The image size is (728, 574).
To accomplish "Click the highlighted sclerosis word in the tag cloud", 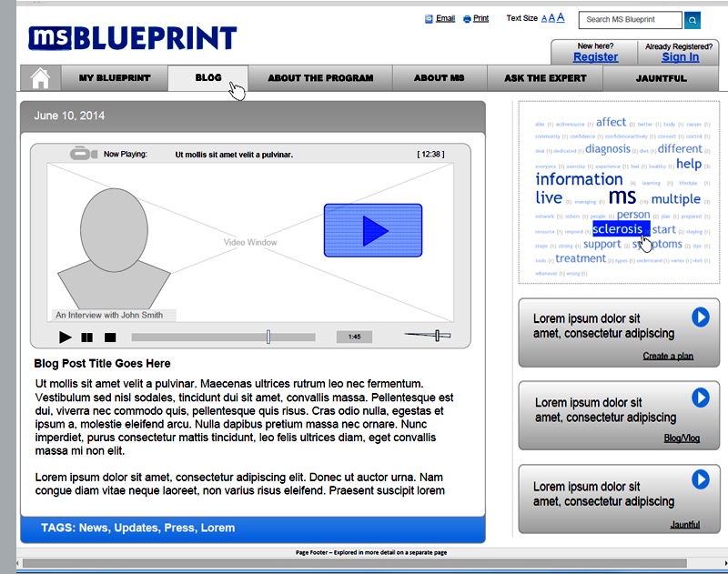I will tap(620, 229).
